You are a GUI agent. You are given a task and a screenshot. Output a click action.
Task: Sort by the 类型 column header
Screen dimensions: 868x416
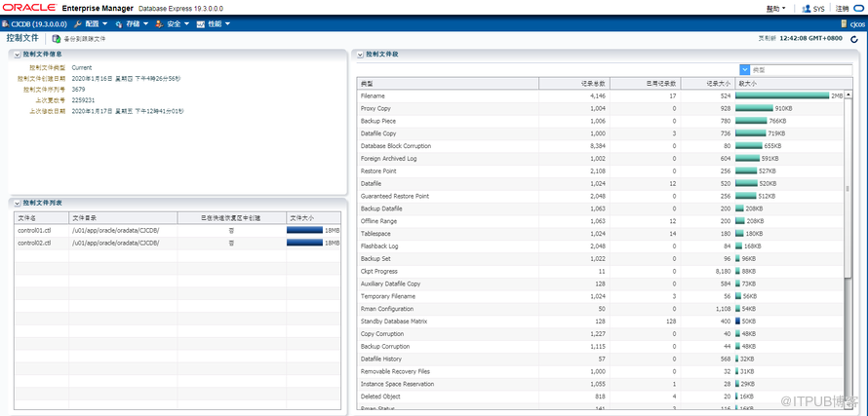tap(448, 84)
